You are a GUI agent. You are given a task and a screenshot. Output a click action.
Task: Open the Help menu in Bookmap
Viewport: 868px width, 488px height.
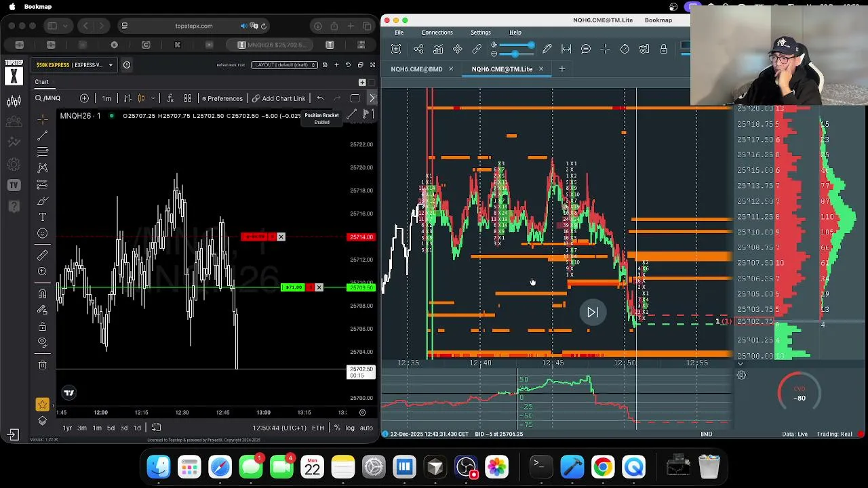pos(515,33)
